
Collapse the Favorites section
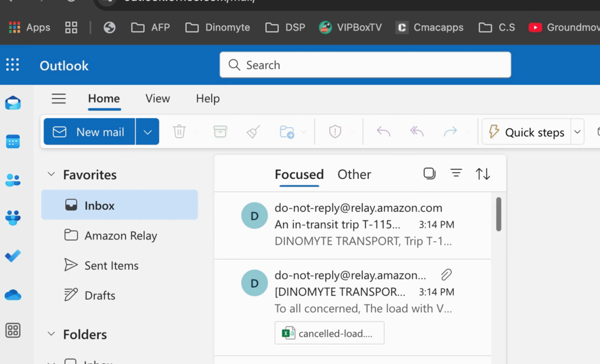51,174
